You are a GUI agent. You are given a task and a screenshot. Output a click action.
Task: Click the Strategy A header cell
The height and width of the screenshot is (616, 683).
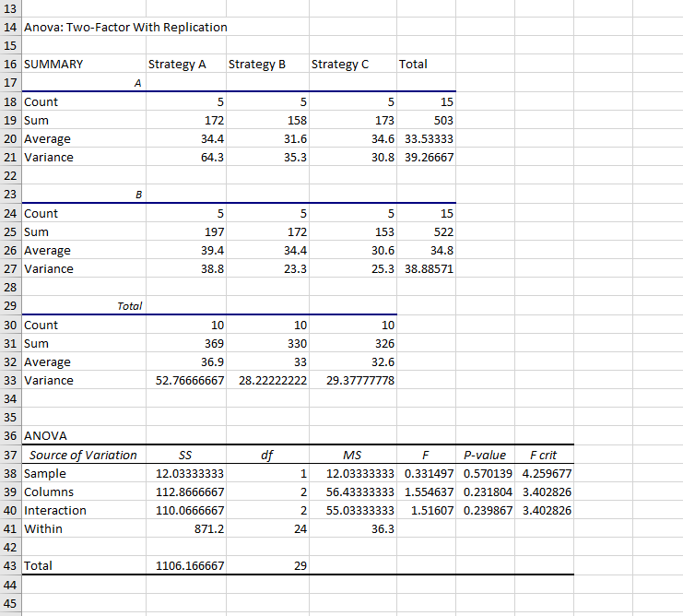coord(177,65)
